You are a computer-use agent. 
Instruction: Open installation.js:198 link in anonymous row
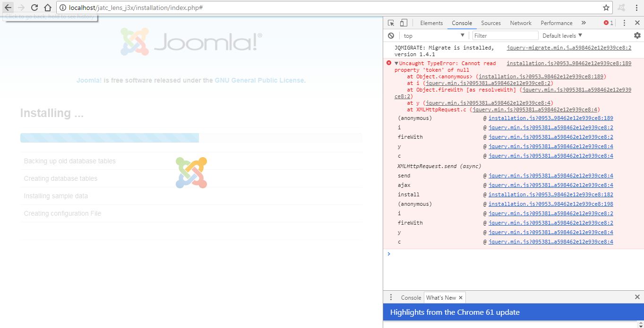[x=551, y=204]
